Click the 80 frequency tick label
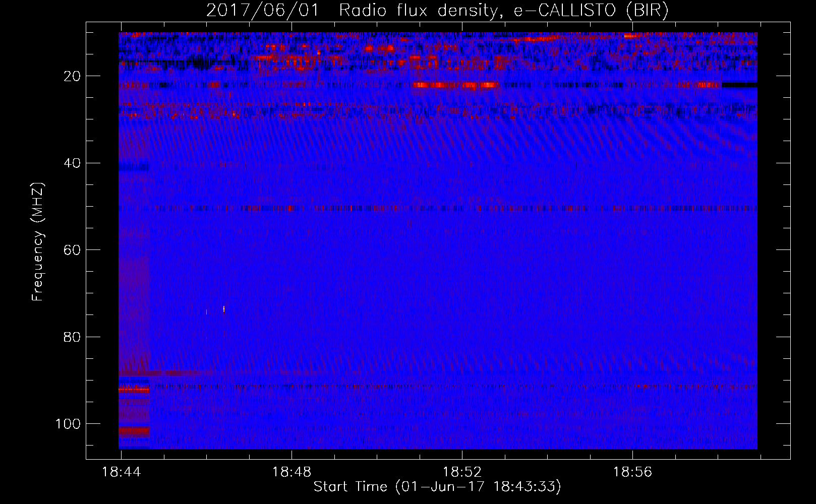This screenshot has height=504, width=816. (x=73, y=337)
